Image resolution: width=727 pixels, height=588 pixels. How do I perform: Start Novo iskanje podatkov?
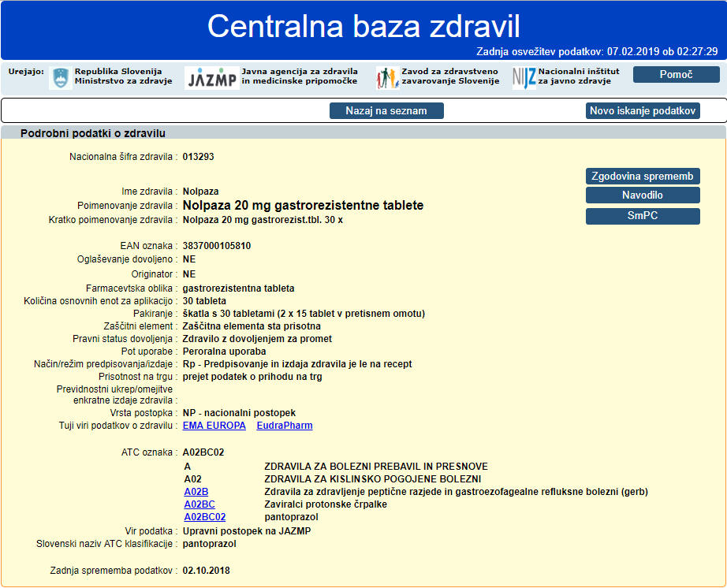coord(643,110)
